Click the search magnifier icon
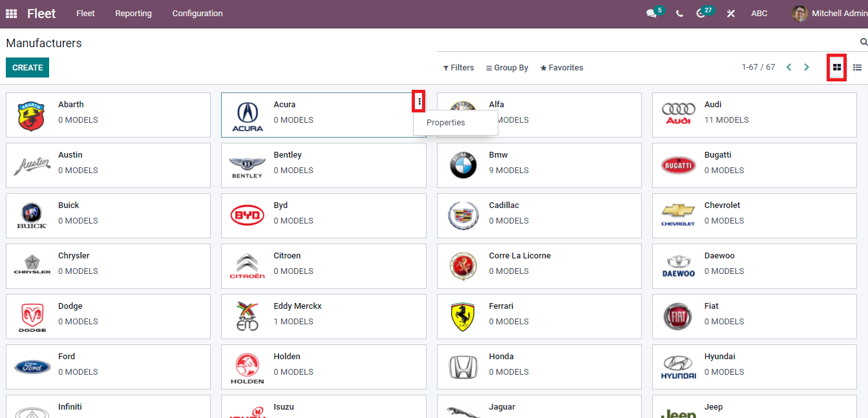 863,42
